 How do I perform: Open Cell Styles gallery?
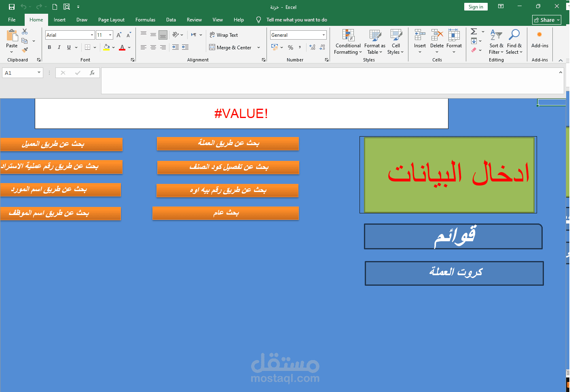point(395,42)
